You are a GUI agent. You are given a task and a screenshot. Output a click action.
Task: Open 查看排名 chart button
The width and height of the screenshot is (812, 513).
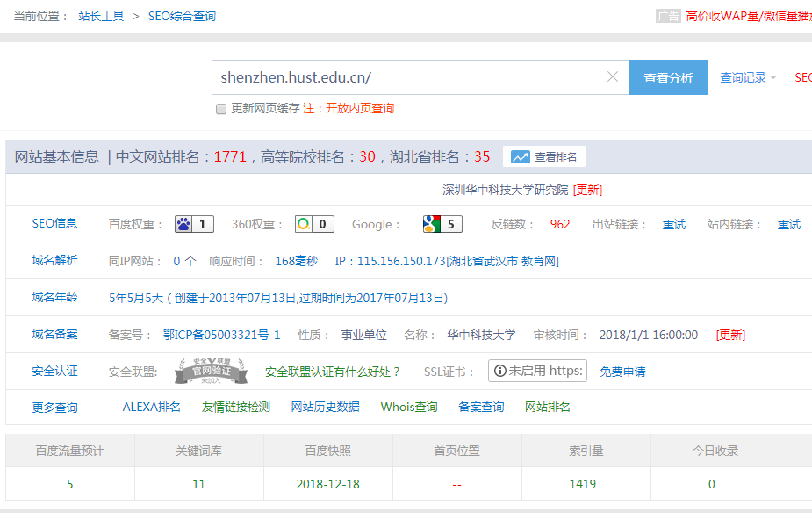[543, 157]
